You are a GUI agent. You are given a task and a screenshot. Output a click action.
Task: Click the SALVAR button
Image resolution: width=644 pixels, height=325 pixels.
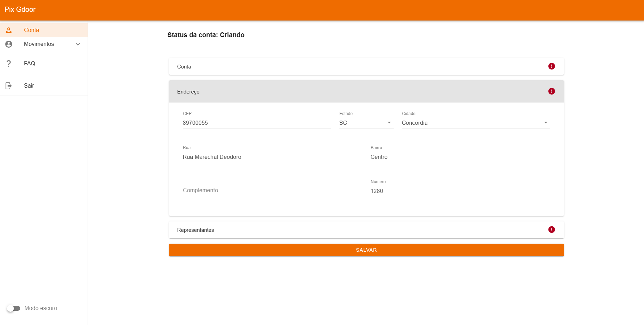click(x=366, y=250)
